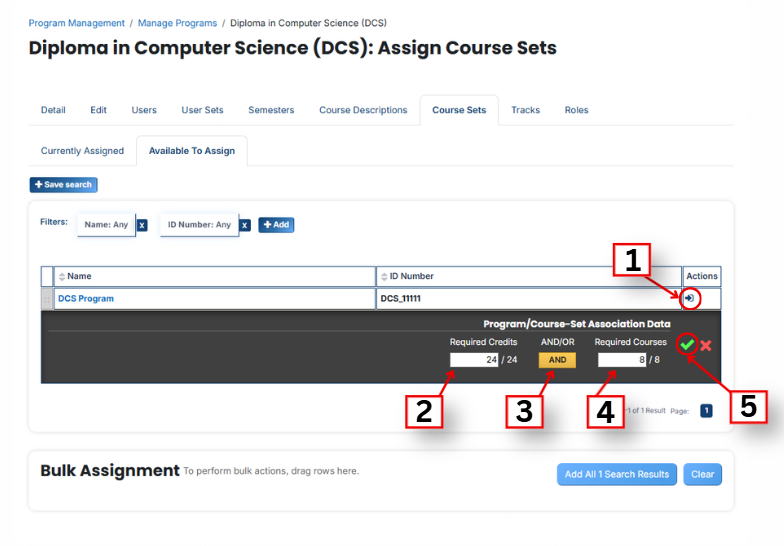784x546 pixels.
Task: Click the Clear button in Bulk Assignment
Action: [702, 474]
